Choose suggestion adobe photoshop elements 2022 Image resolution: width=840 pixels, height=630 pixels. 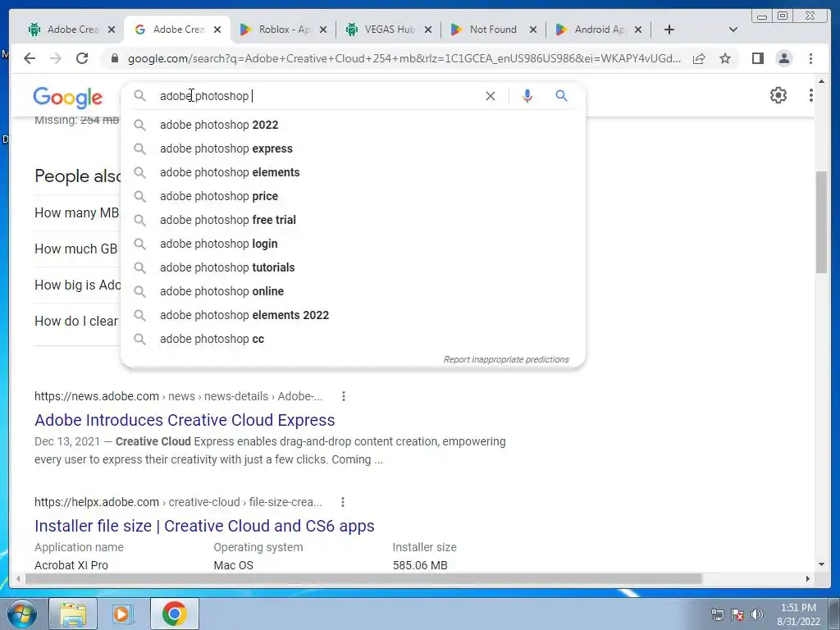click(353, 315)
